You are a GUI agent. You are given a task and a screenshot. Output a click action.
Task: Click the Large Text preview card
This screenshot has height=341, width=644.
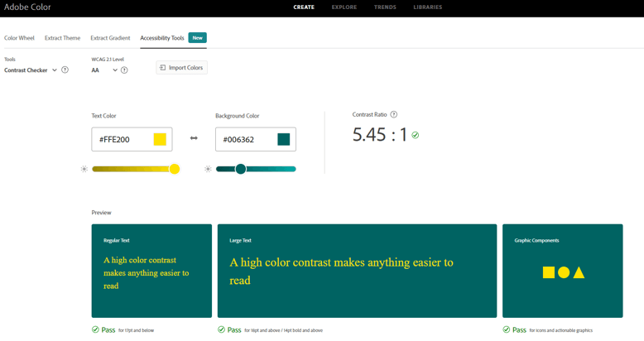click(x=357, y=271)
